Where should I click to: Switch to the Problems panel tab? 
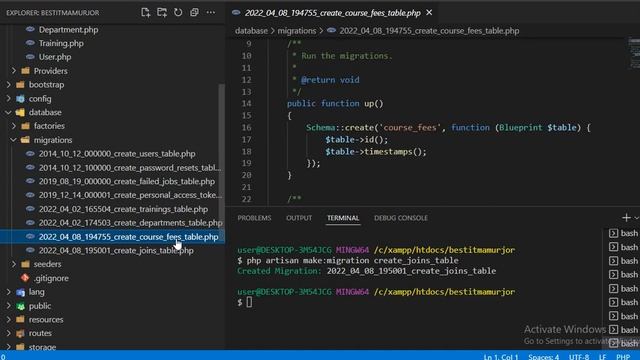[x=254, y=218]
